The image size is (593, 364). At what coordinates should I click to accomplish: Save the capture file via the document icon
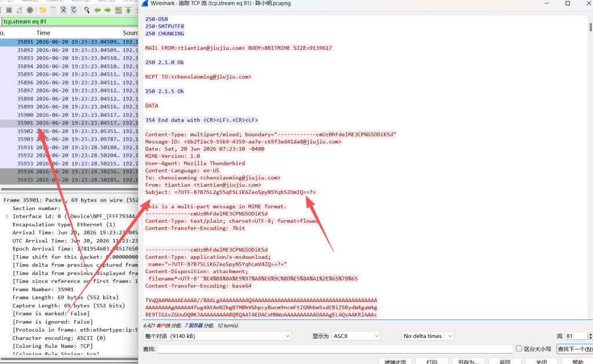pos(53,10)
